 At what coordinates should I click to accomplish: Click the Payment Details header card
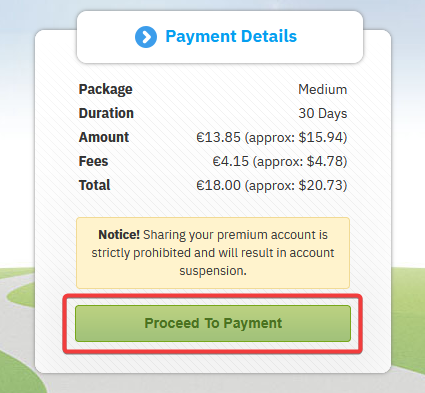pyautogui.click(x=220, y=37)
